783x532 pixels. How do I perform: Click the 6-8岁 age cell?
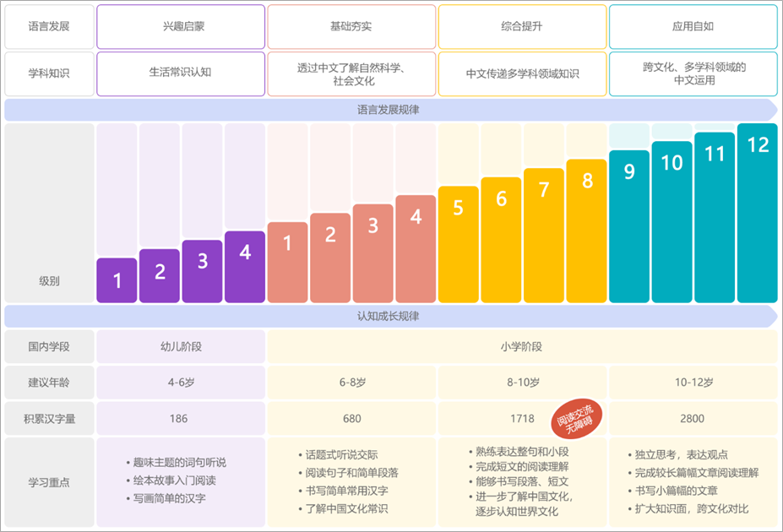point(351,383)
